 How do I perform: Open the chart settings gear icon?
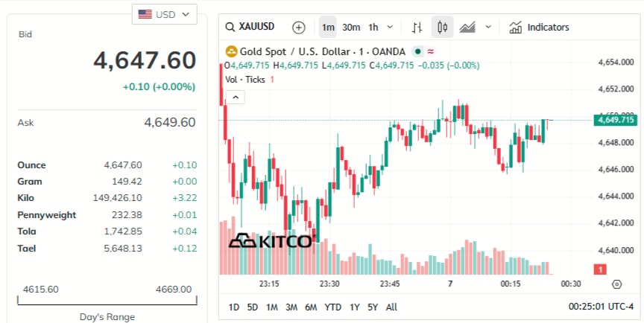pyautogui.click(x=616, y=284)
